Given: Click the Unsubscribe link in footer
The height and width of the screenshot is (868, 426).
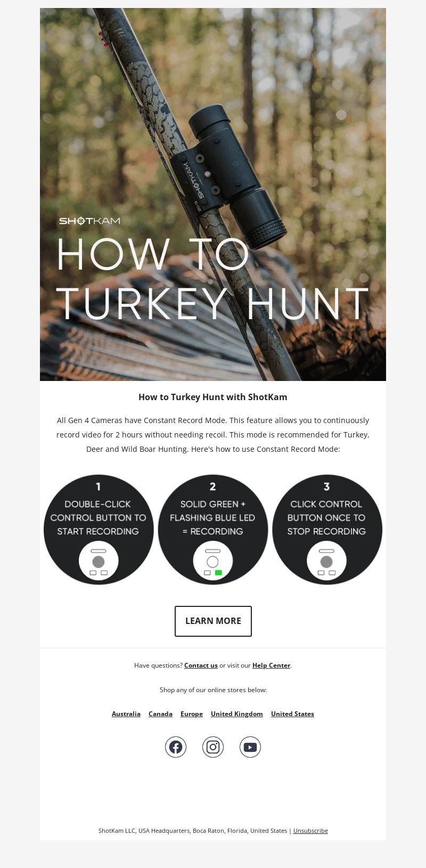Looking at the screenshot, I should tap(310, 830).
